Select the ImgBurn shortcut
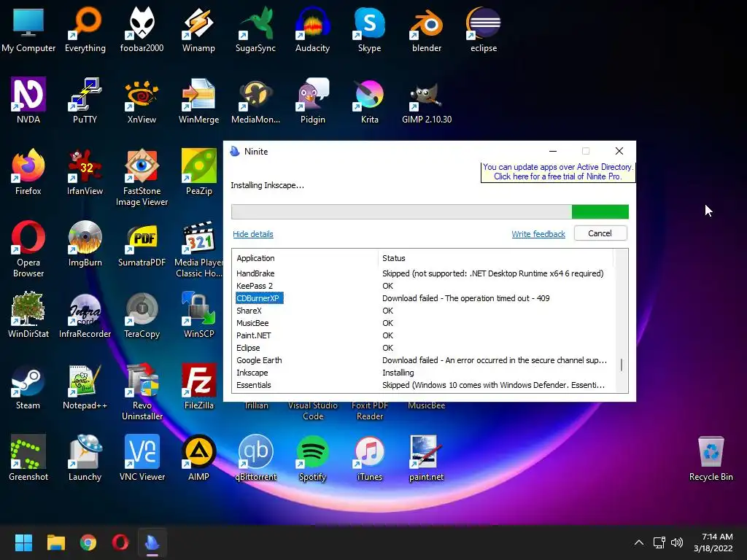Image resolution: width=747 pixels, height=560 pixels. pos(85,244)
